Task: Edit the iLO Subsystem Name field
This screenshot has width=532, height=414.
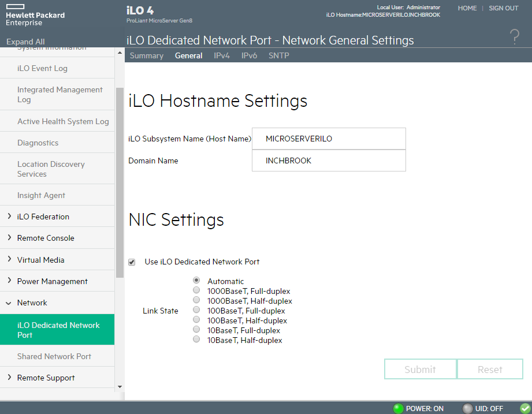Action: coord(329,139)
